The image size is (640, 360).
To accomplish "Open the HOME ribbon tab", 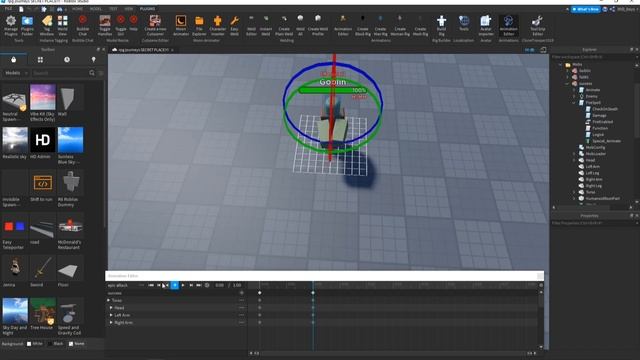I will tap(77, 9).
